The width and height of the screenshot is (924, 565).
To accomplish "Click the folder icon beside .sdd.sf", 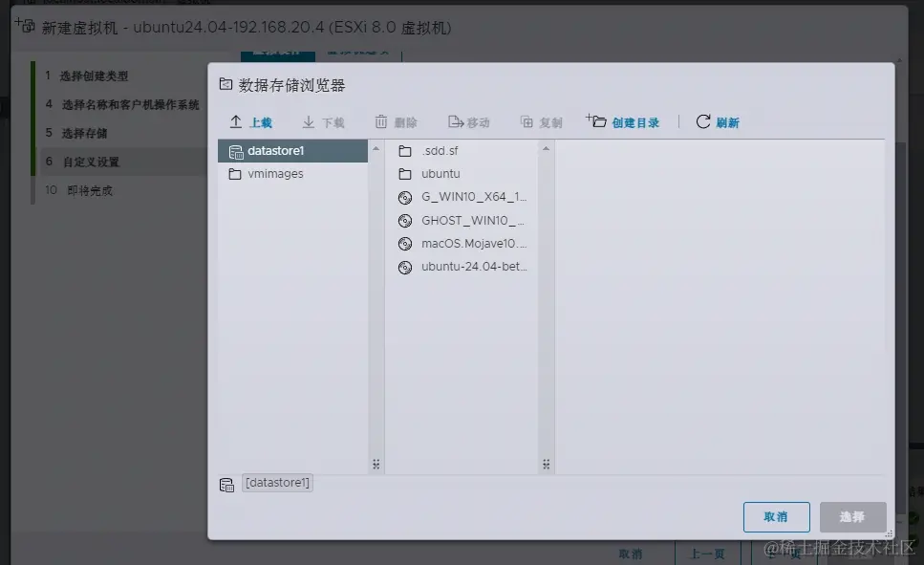I will [x=405, y=152].
